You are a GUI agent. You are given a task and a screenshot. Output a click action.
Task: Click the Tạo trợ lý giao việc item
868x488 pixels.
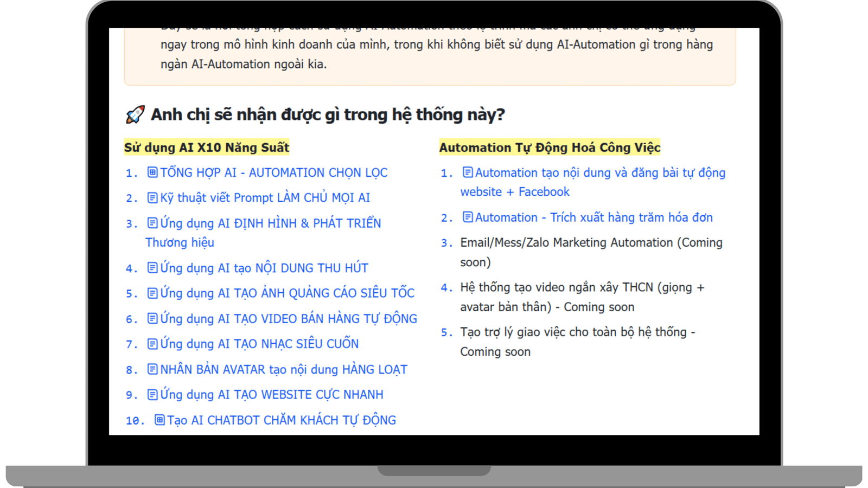577,332
